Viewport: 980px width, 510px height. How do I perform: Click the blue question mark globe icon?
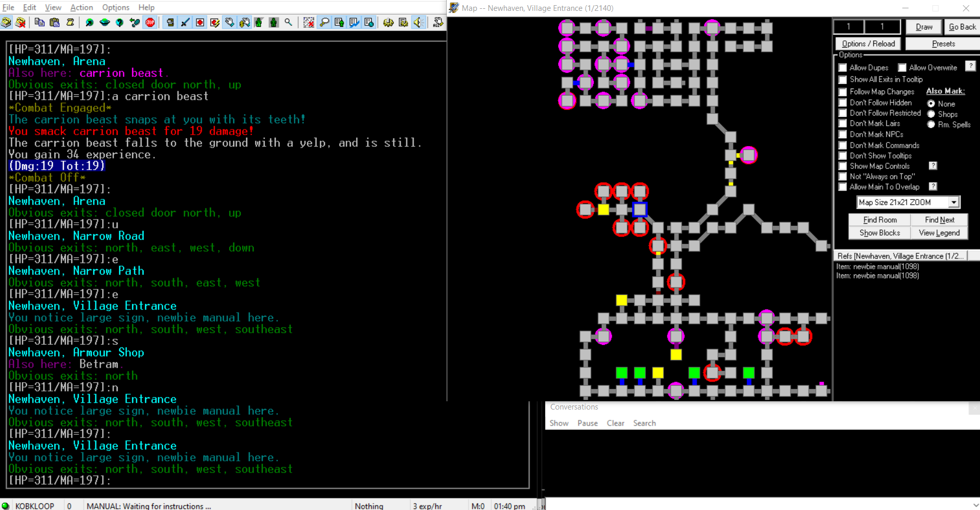[x=120, y=22]
